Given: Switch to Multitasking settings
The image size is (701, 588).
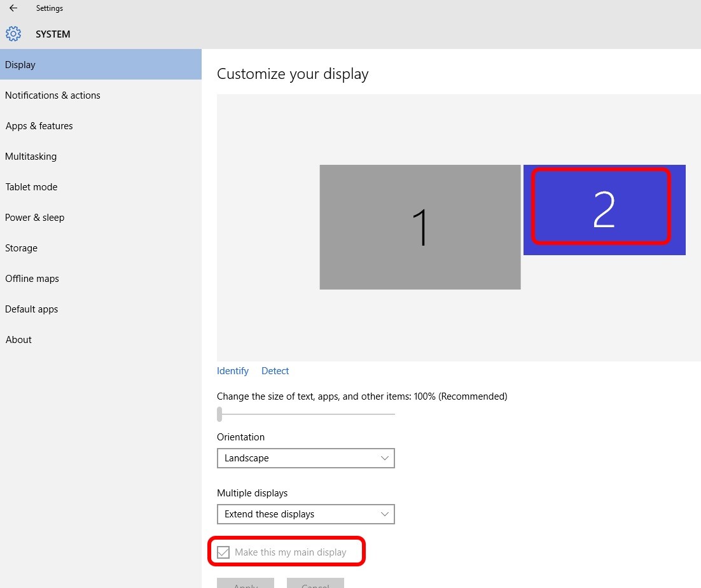Looking at the screenshot, I should pos(31,157).
